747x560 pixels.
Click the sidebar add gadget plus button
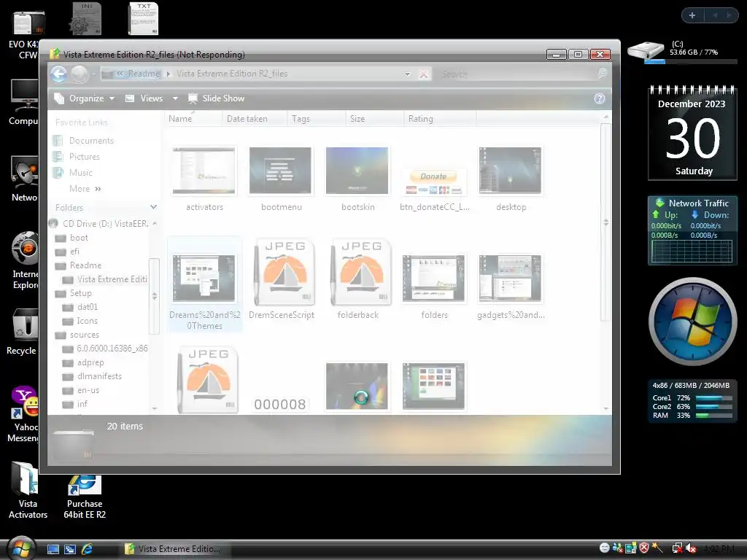(692, 15)
